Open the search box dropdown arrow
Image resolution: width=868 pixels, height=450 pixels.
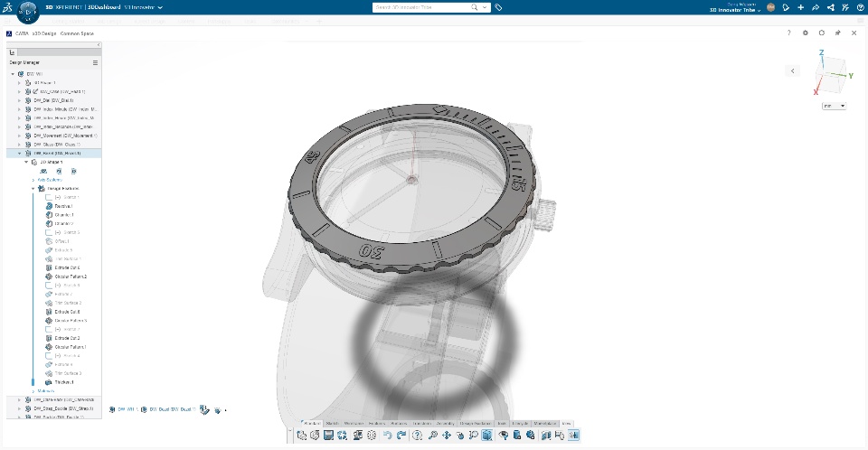[x=485, y=7]
